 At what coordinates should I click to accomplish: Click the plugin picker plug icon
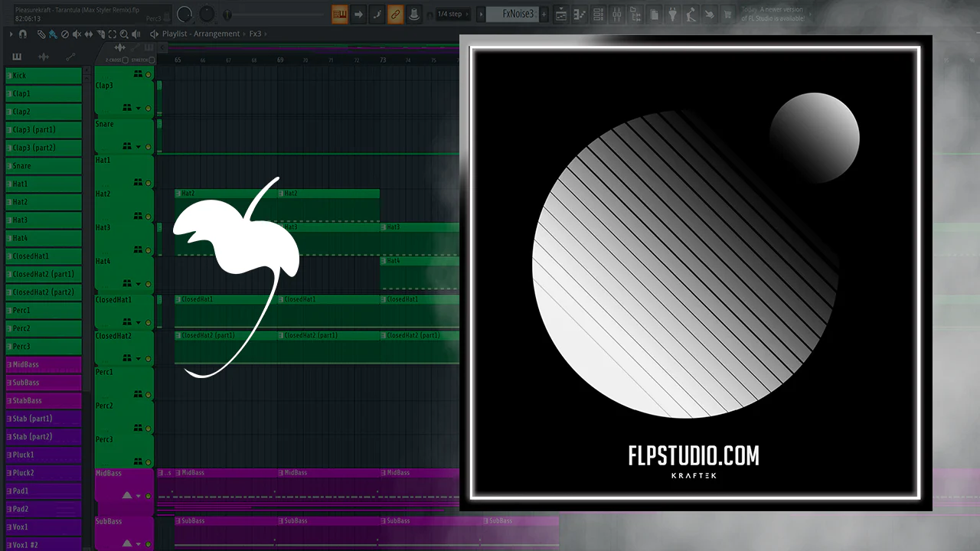pyautogui.click(x=673, y=15)
